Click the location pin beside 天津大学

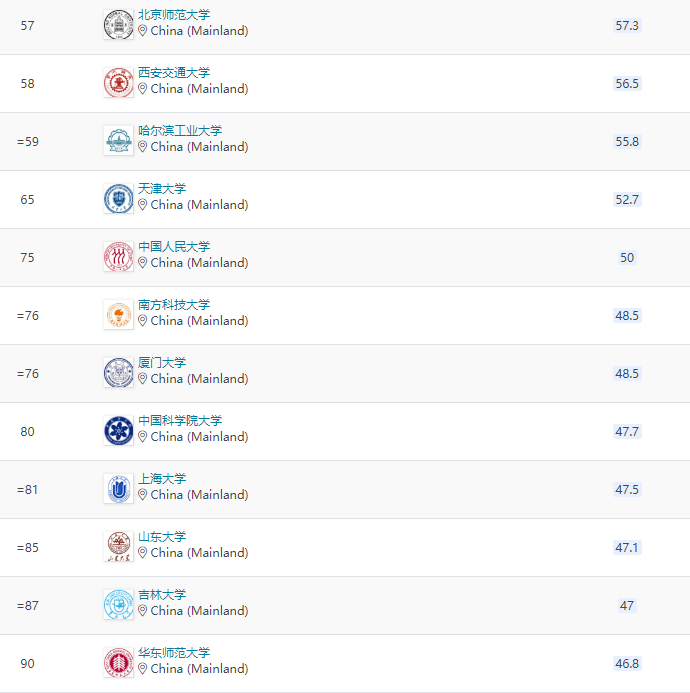(x=142, y=205)
